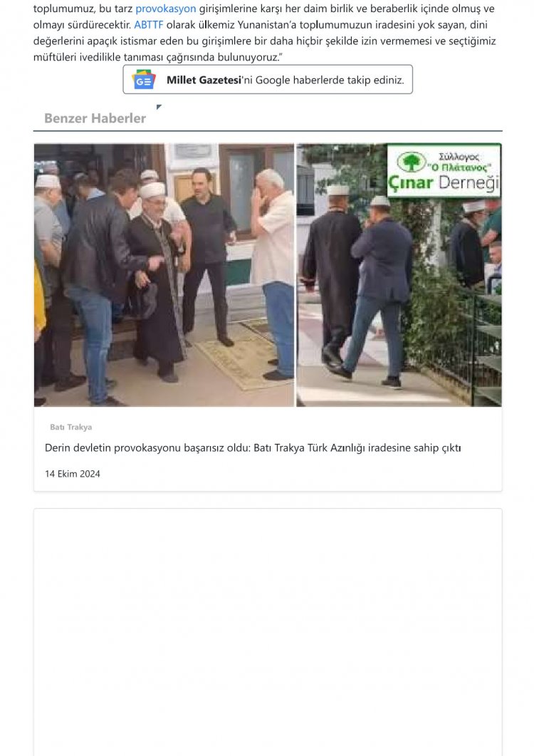Click the Google News icon
This screenshot has height=756, width=534.
pos(144,80)
